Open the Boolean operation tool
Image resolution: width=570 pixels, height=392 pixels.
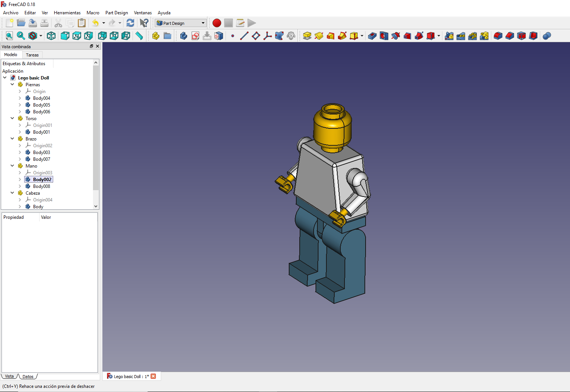(x=547, y=36)
